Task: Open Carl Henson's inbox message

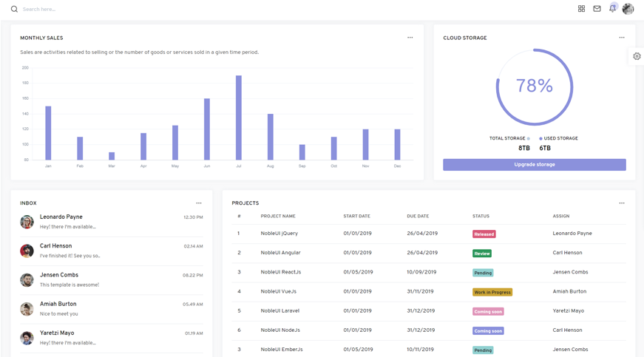Action: pyautogui.click(x=111, y=251)
